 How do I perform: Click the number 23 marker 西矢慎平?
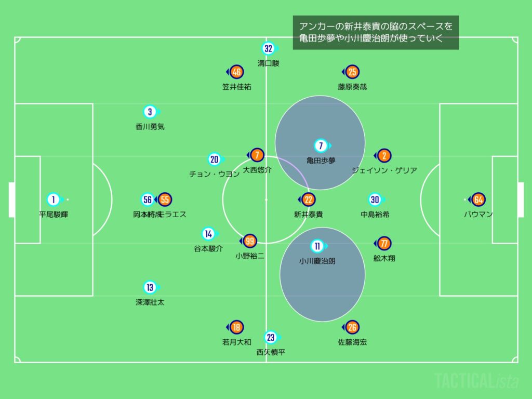270,338
